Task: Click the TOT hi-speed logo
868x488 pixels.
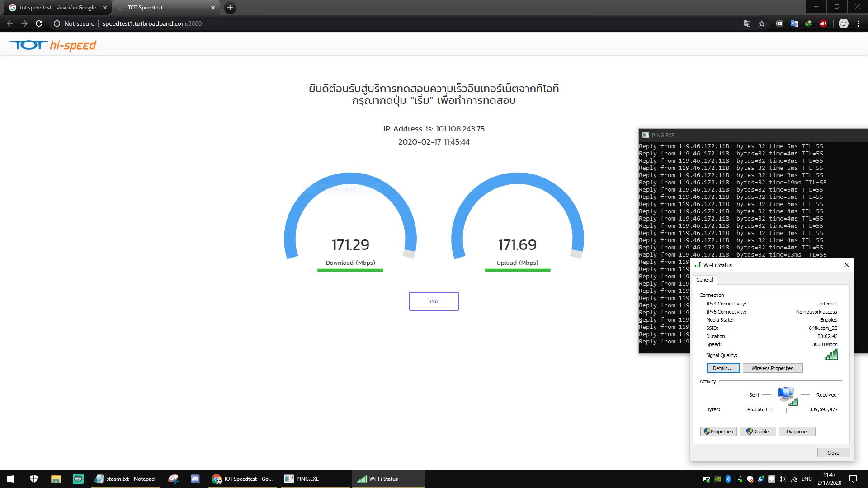Action: coord(53,45)
